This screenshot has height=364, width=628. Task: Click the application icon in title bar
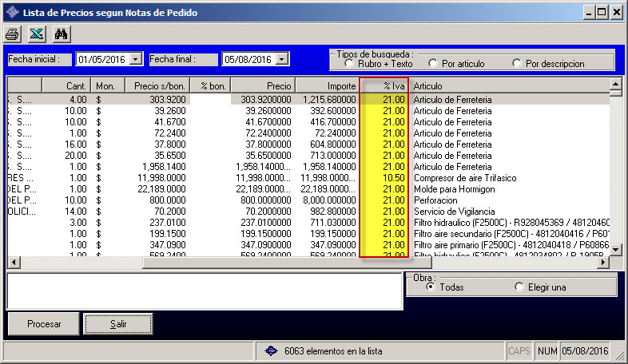(12, 12)
